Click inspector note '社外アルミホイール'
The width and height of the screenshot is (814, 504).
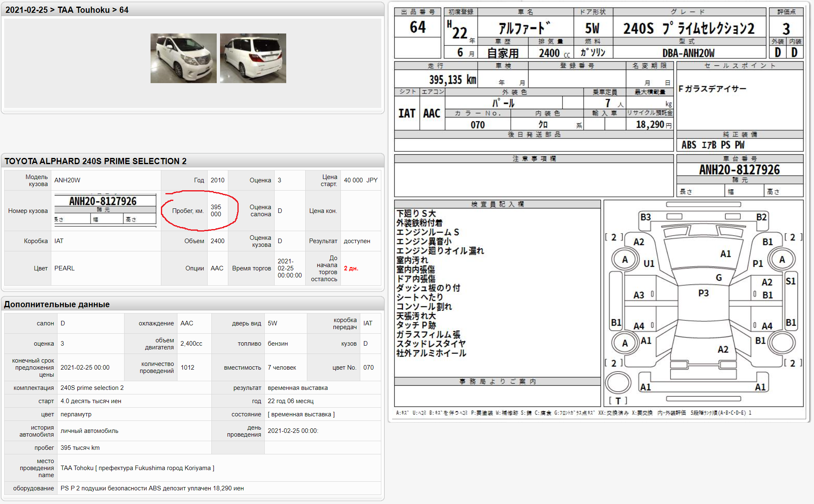click(431, 353)
